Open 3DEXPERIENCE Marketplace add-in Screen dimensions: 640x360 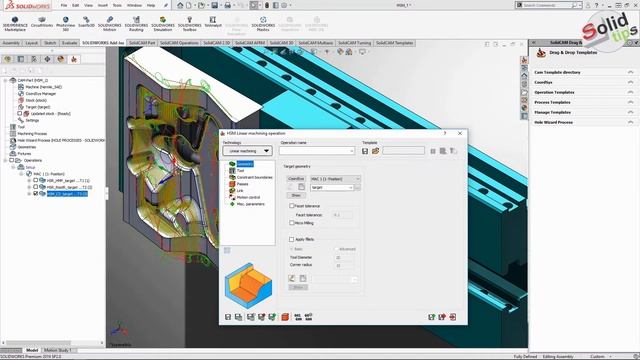[15, 24]
